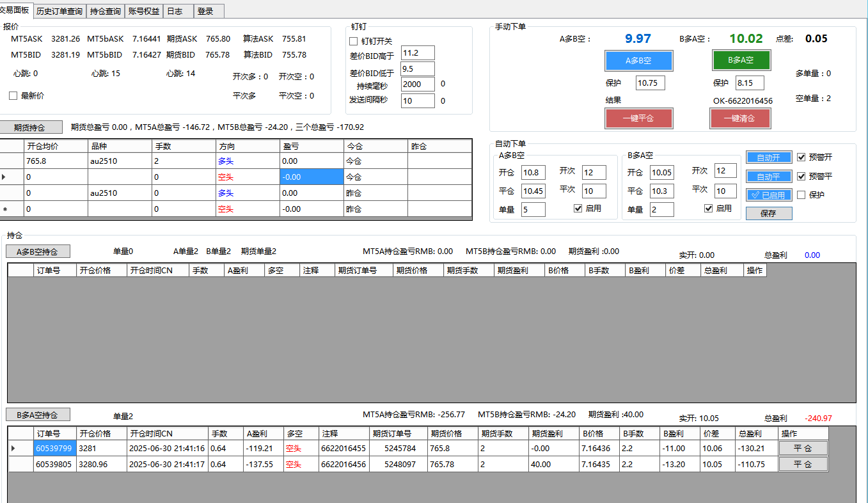Image resolution: width=868 pixels, height=503 pixels.
Task: Switch to the 历史订单查询 tab
Action: coord(59,11)
